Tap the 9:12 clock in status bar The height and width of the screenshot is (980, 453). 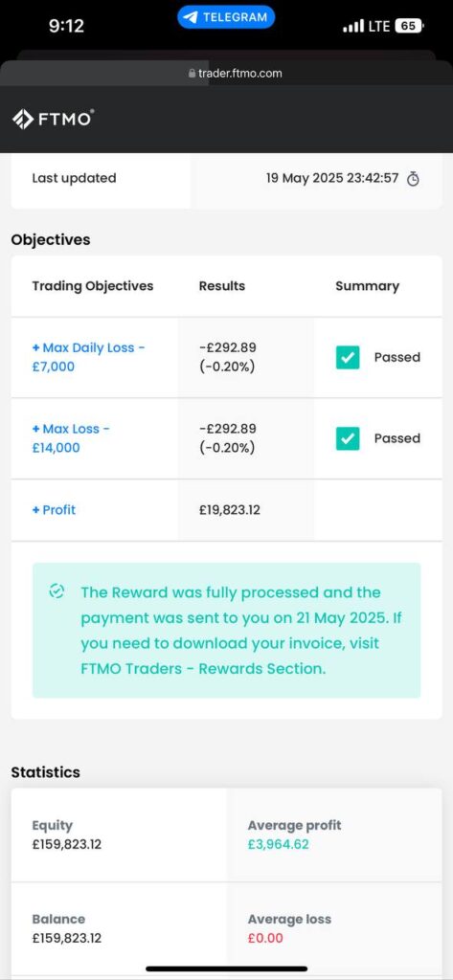66,26
